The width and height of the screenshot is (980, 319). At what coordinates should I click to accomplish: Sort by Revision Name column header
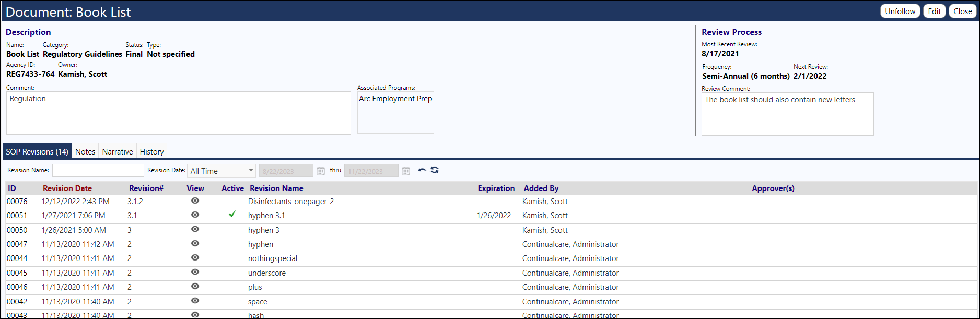276,188
